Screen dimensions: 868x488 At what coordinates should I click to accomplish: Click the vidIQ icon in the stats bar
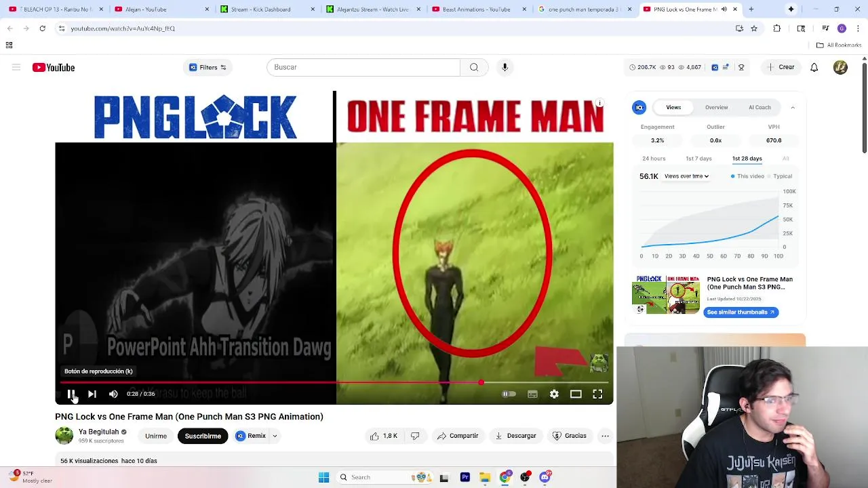click(x=715, y=67)
